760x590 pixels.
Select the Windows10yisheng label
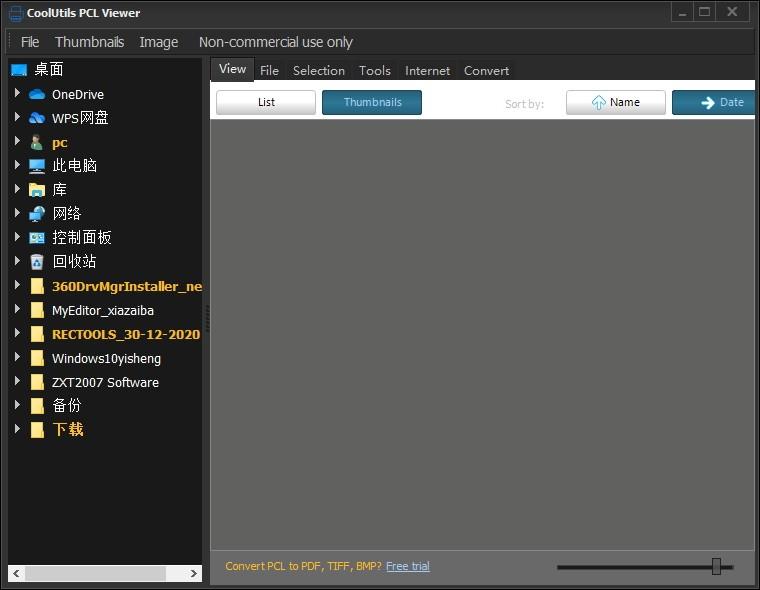click(x=106, y=359)
